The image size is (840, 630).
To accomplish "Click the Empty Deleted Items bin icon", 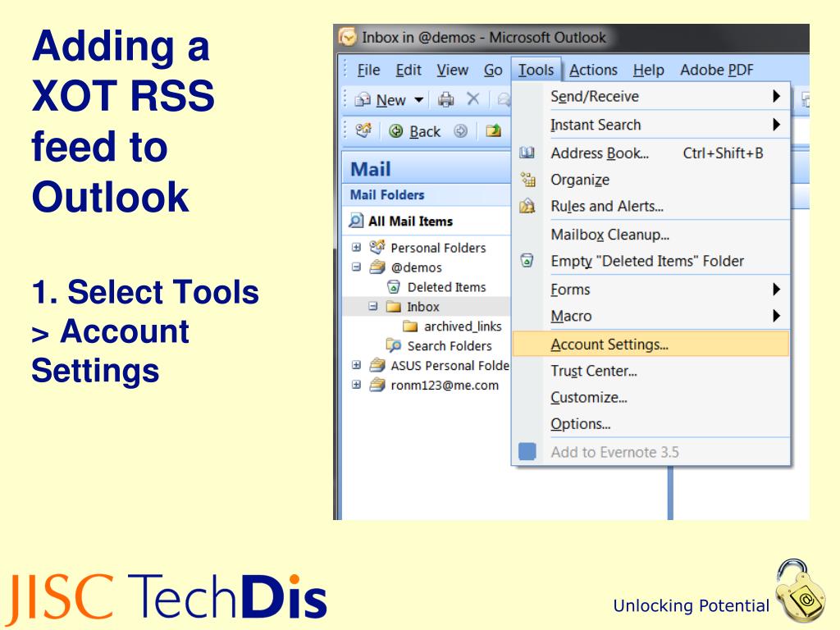I will coord(527,261).
